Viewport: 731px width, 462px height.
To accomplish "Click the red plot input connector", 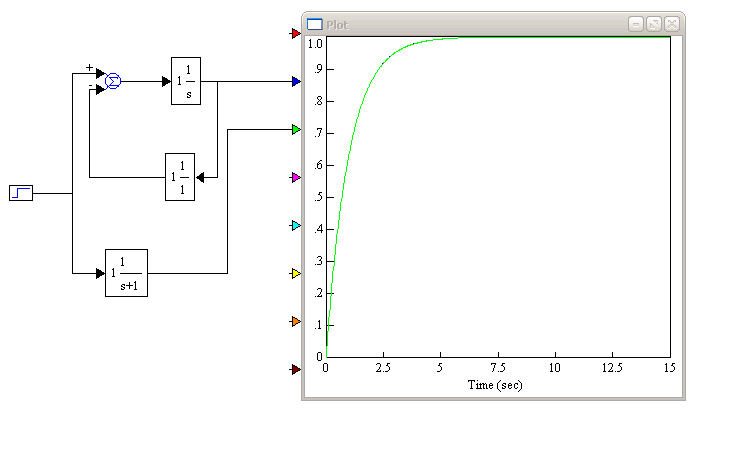I will point(296,34).
